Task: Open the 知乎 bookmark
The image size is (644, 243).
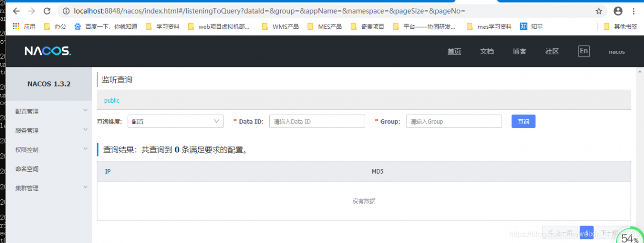Action: tap(531, 27)
